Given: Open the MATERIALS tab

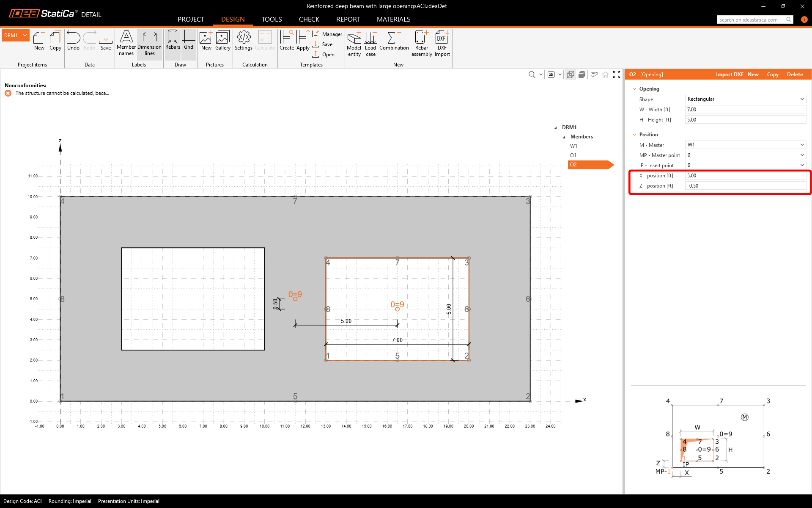Looking at the screenshot, I should click(393, 19).
